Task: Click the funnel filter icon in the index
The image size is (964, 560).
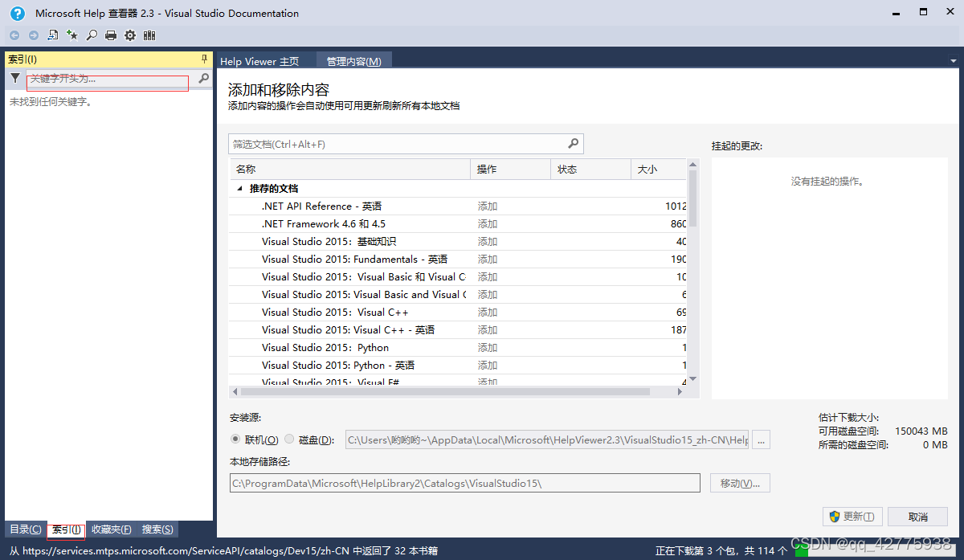Action: [15, 78]
